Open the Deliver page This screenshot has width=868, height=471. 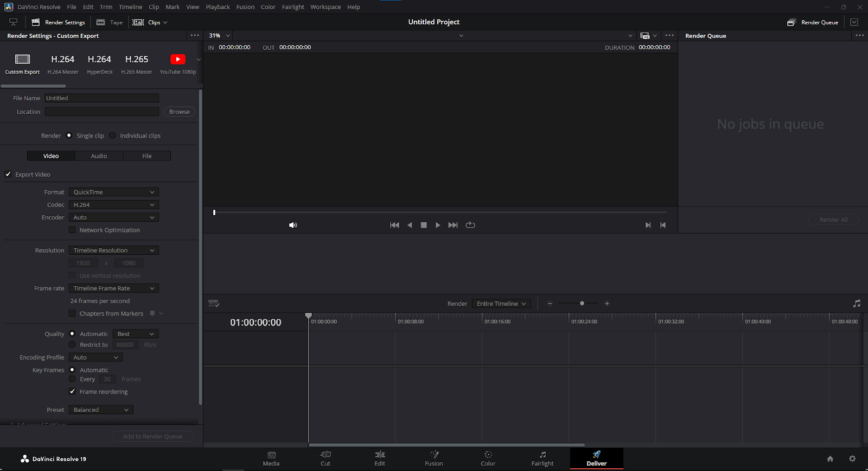point(597,459)
